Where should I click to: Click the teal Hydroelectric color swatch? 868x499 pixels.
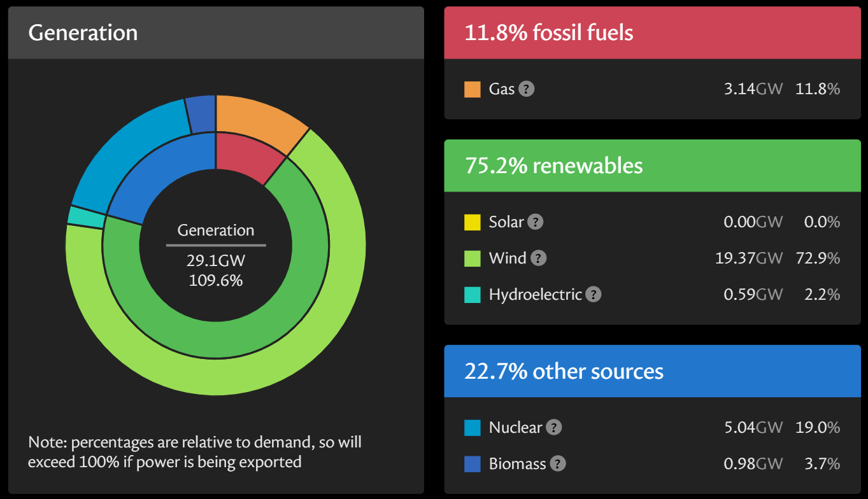point(473,295)
